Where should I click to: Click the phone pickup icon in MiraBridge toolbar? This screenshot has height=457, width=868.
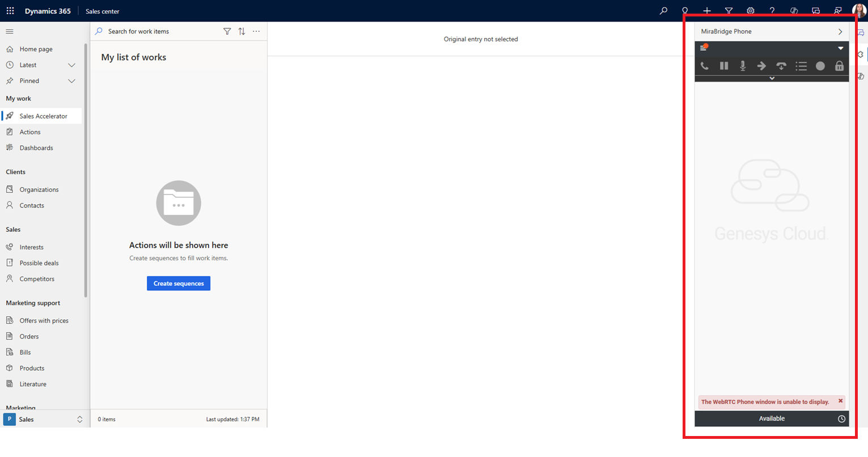(x=704, y=66)
